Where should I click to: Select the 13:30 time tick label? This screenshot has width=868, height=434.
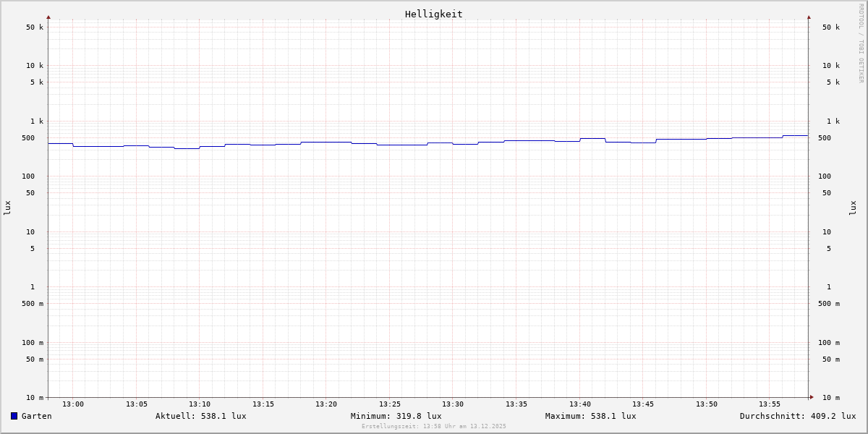click(453, 404)
